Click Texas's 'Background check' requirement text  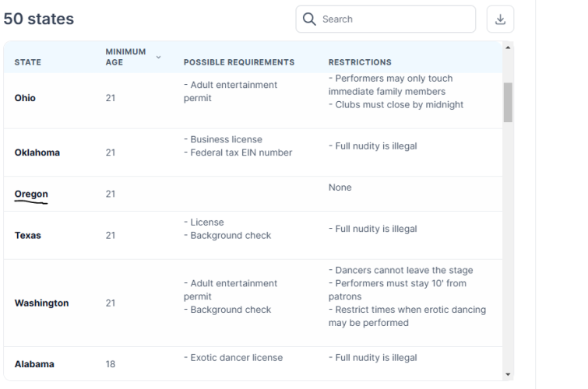231,236
